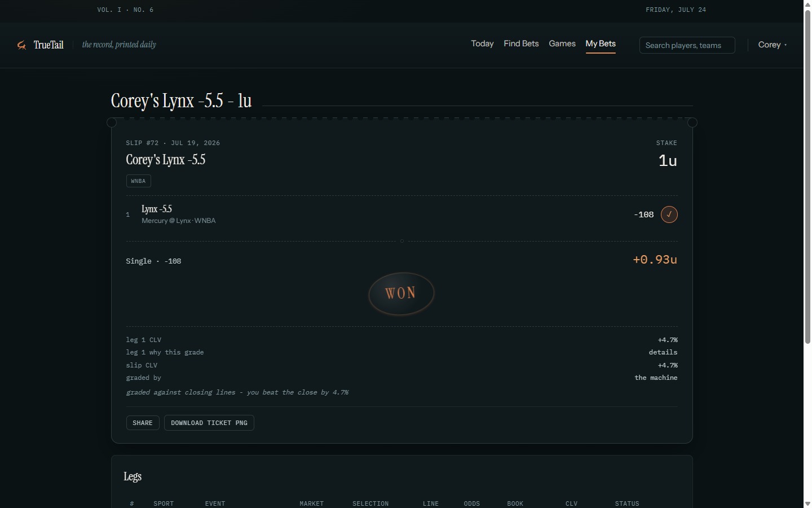Click the Single · -108 summary text

[x=153, y=261]
